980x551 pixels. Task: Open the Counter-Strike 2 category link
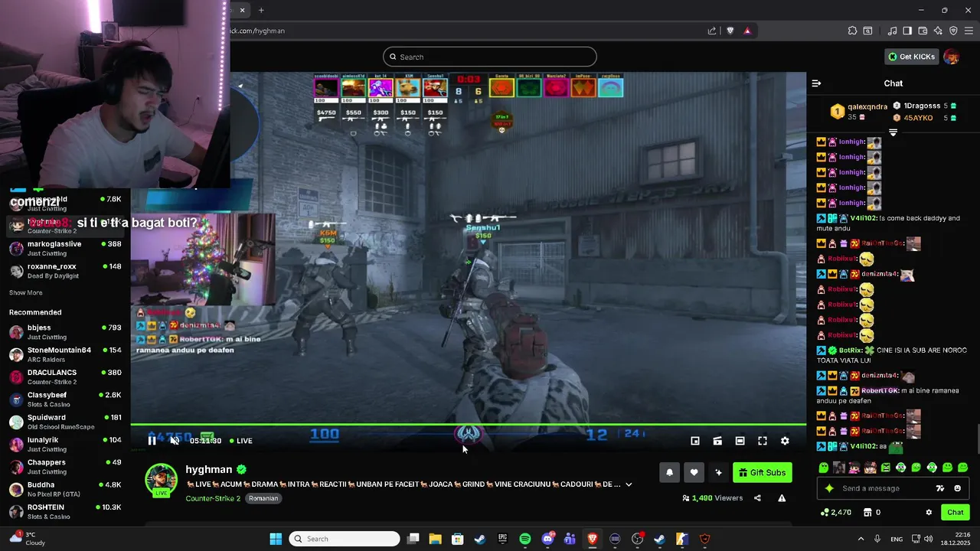coord(213,498)
